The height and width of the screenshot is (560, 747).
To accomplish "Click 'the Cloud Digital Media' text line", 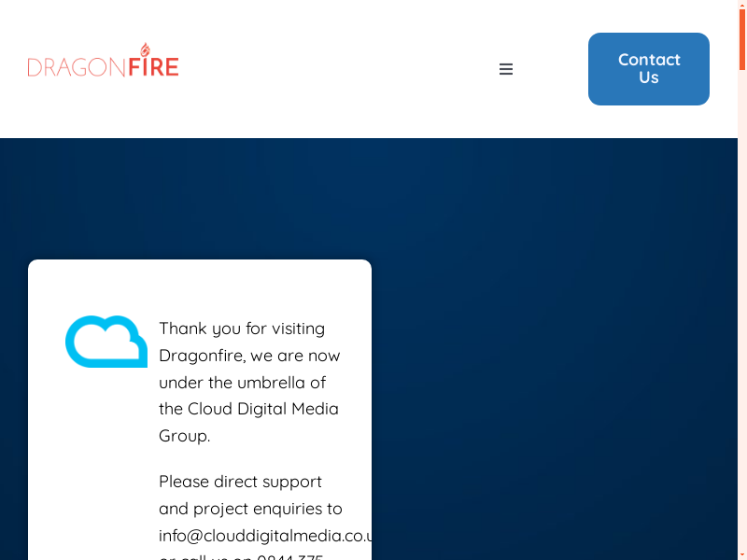I will pyautogui.click(x=248, y=409).
